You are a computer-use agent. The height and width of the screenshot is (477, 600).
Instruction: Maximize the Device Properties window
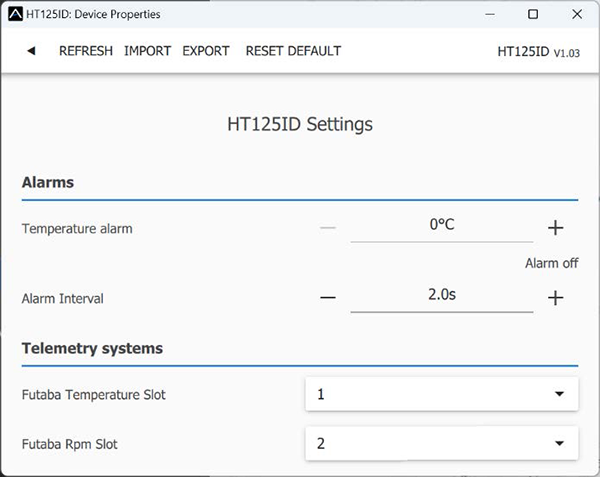[x=533, y=14]
